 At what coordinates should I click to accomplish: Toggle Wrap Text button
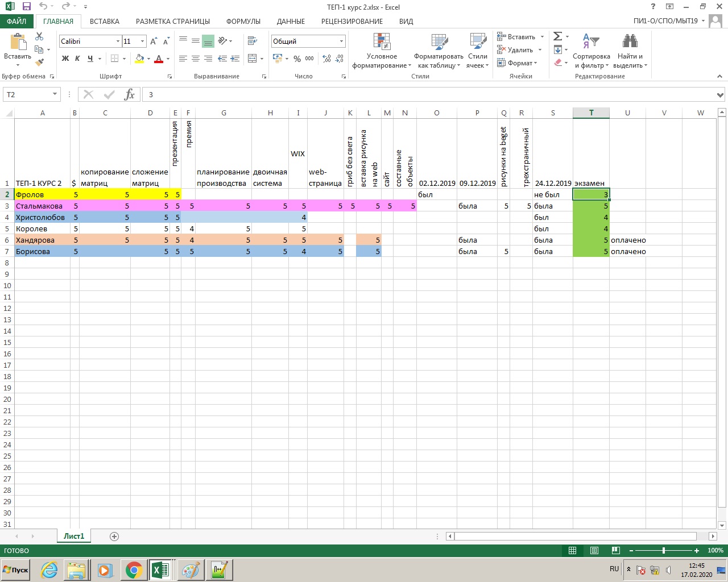[253, 41]
